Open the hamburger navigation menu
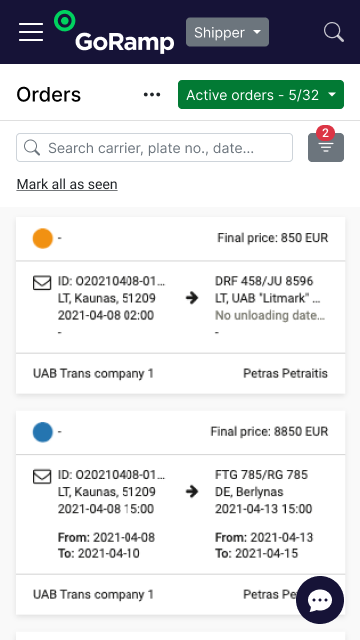 click(31, 32)
